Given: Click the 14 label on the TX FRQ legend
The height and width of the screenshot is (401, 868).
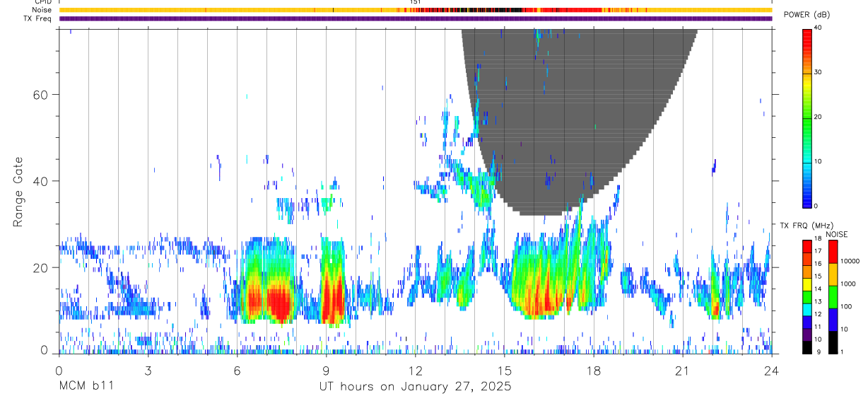Looking at the screenshot, I should point(818,289).
